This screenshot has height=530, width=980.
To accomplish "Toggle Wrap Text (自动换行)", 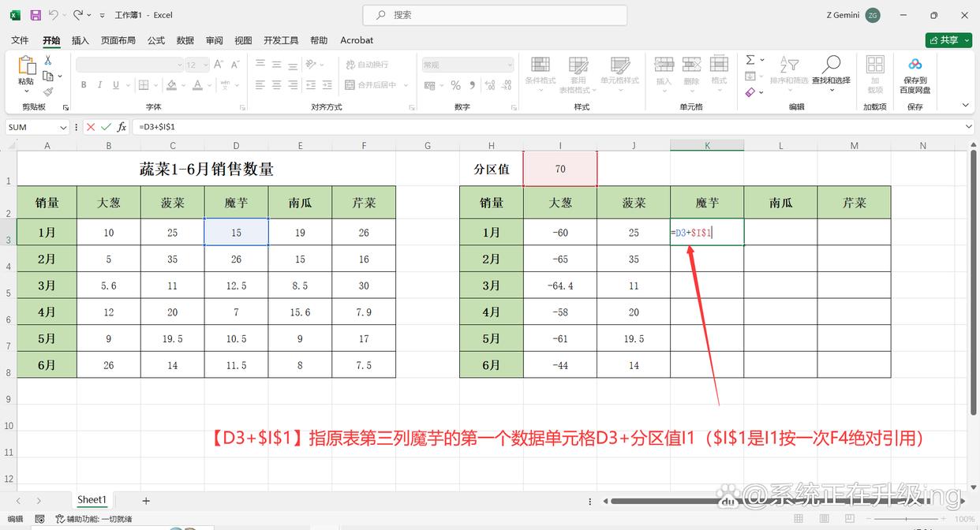I will [366, 65].
